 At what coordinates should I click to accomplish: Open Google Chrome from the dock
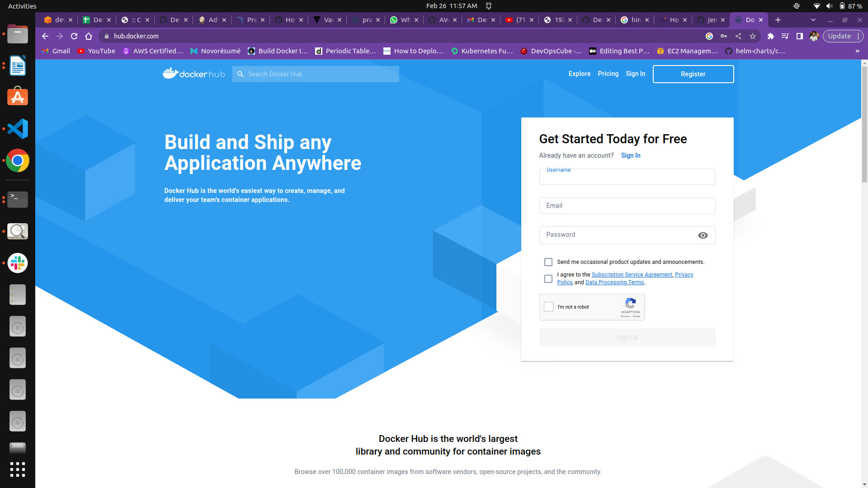[18, 160]
